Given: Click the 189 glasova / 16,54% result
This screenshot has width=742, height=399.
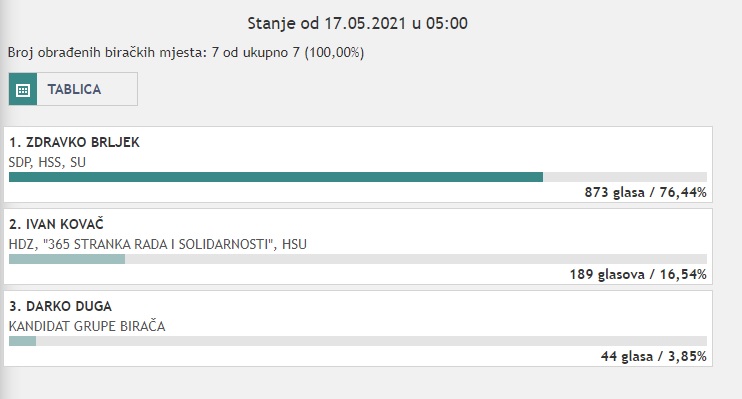Looking at the screenshot, I should coord(638,274).
